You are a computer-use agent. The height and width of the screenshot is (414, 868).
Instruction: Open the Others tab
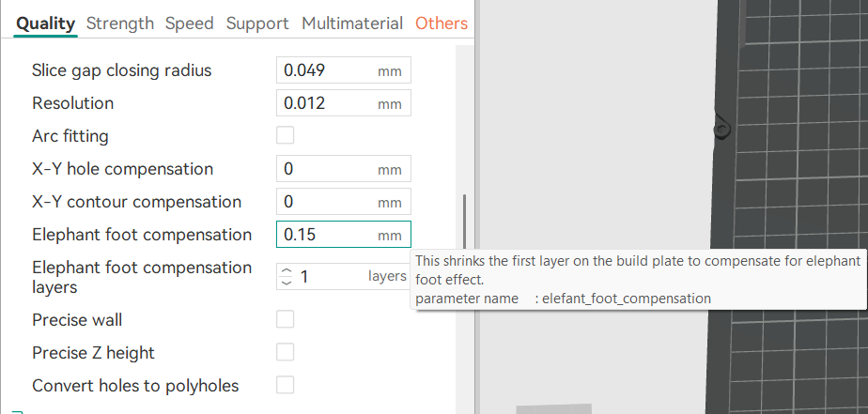click(441, 23)
